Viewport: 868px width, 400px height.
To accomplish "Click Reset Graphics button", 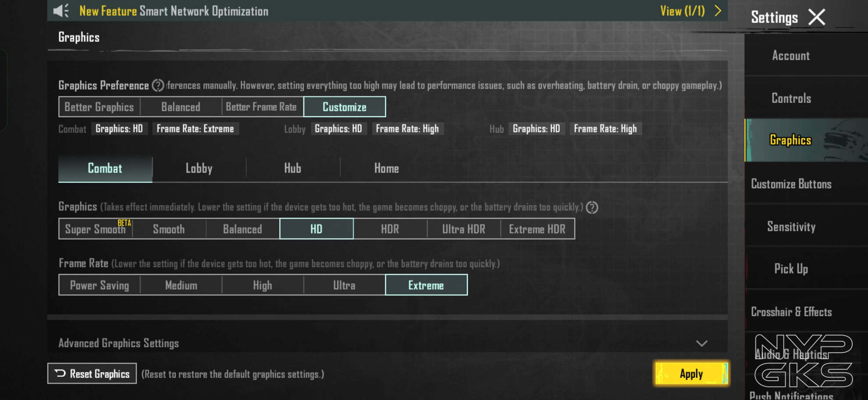I will coord(92,374).
